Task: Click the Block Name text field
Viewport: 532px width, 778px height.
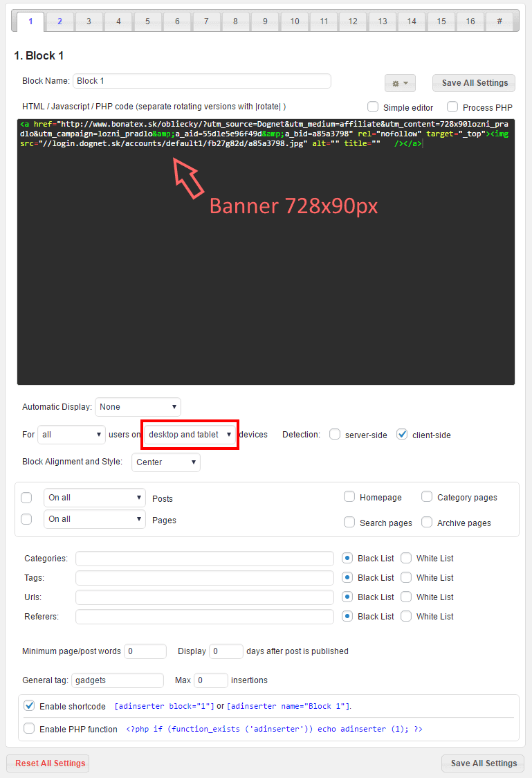Action: 202,81
